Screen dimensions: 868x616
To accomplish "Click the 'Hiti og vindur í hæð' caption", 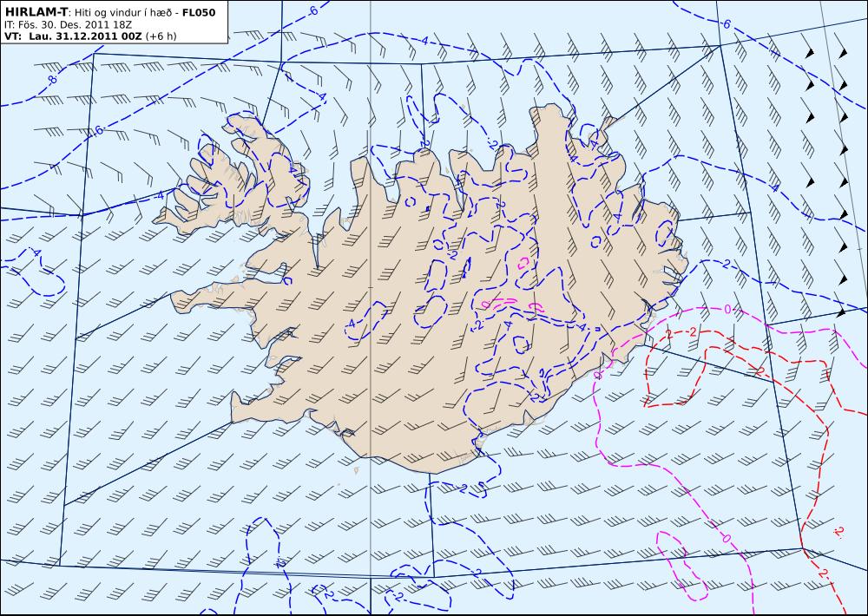I will pyautogui.click(x=123, y=13).
